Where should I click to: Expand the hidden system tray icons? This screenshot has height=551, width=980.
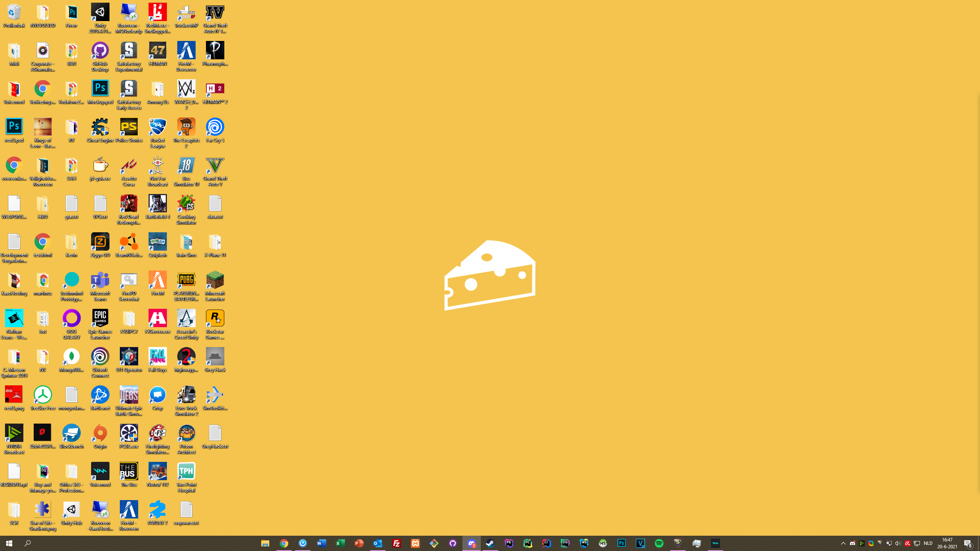click(x=843, y=543)
